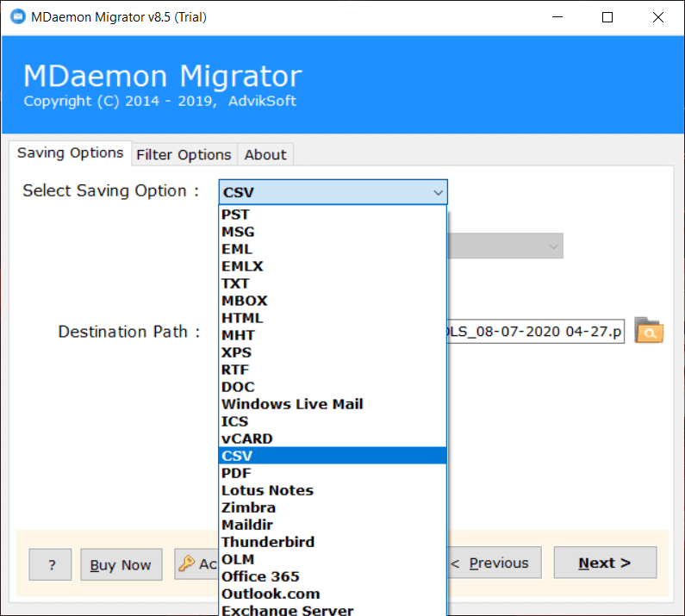Select DOC as output format
The image size is (685, 616).
[x=333, y=387]
